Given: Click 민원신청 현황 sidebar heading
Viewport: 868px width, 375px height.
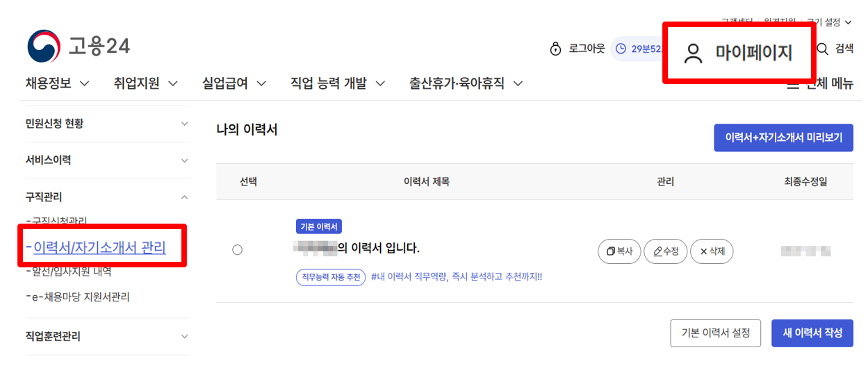Looking at the screenshot, I should click(x=55, y=124).
